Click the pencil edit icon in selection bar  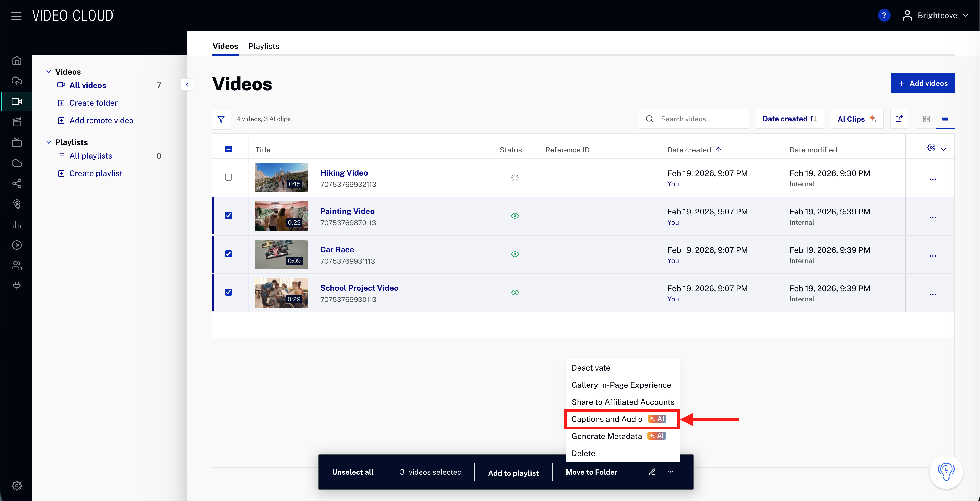point(652,472)
